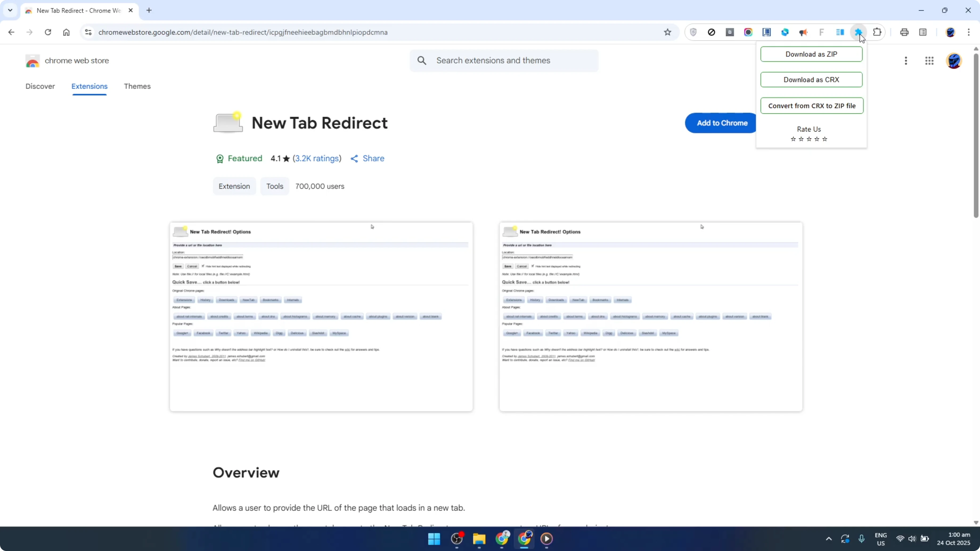Open the Chrome profile avatar
The height and width of the screenshot is (551, 980).
coord(951,32)
